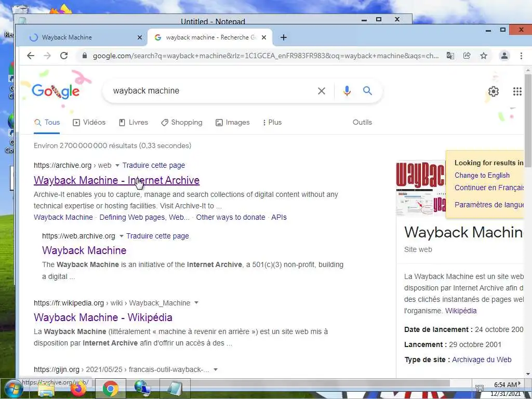
Task: Reload the Google search page
Action: pos(64,56)
